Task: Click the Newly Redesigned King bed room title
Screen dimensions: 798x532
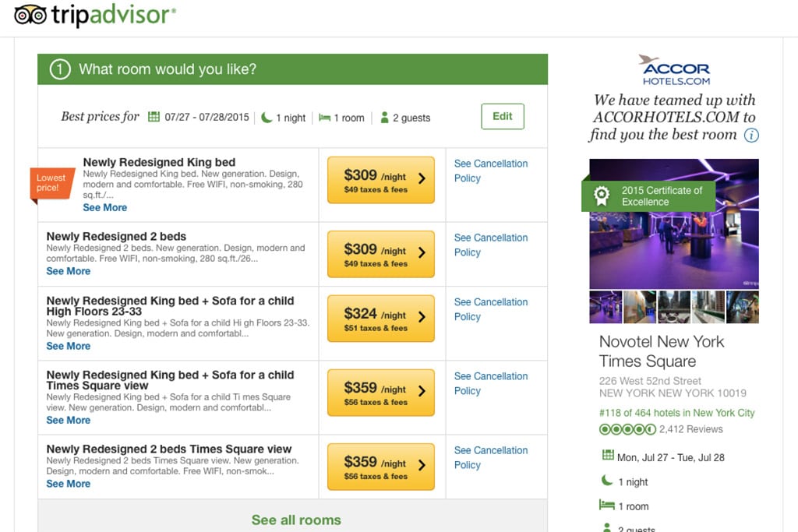Action: click(159, 162)
